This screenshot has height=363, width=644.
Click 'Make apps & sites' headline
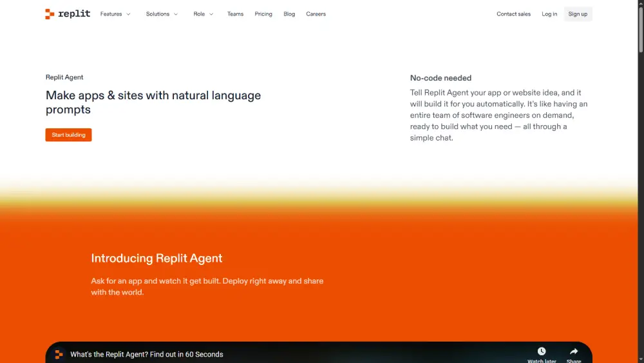click(x=153, y=103)
